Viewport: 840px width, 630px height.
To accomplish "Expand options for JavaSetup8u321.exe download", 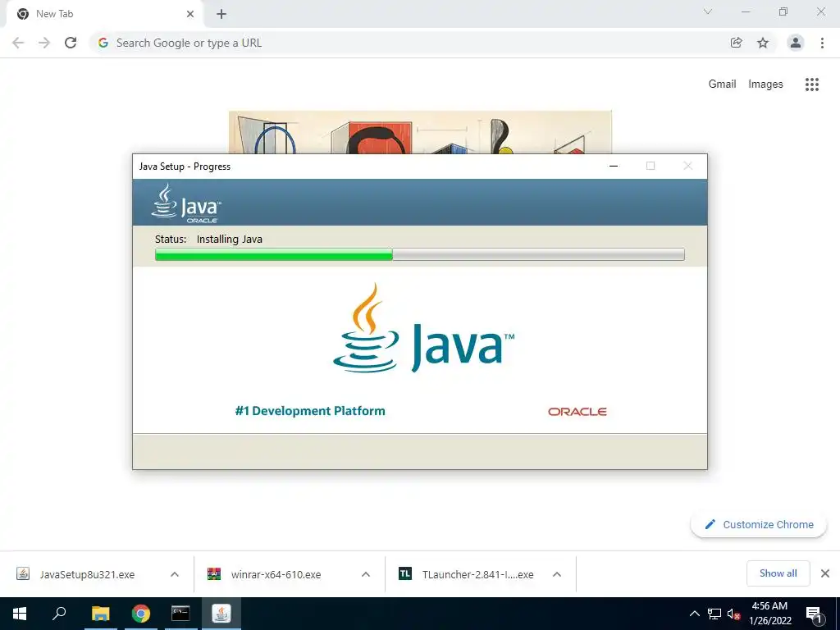I will [175, 574].
